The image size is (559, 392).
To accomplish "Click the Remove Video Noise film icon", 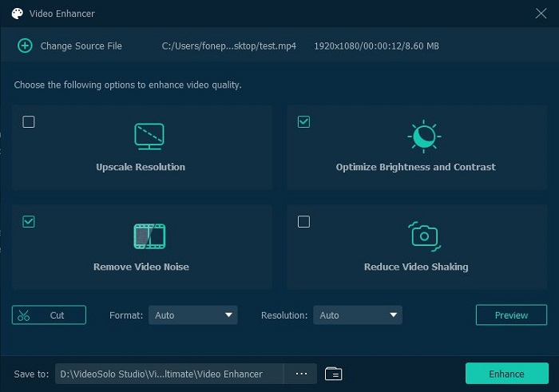I will pyautogui.click(x=149, y=236).
